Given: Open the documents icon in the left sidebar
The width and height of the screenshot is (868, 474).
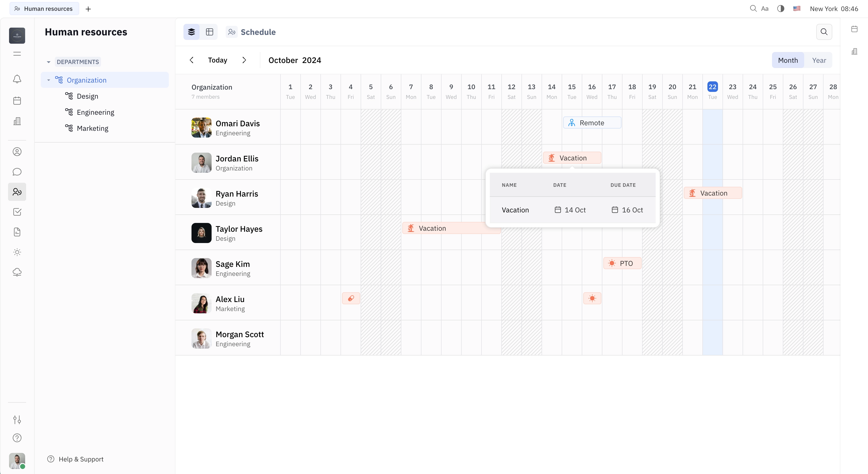Looking at the screenshot, I should (x=17, y=232).
